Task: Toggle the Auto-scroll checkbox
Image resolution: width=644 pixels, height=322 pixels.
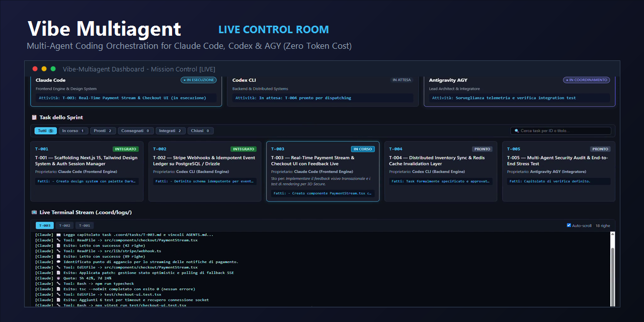Action: (x=569, y=225)
